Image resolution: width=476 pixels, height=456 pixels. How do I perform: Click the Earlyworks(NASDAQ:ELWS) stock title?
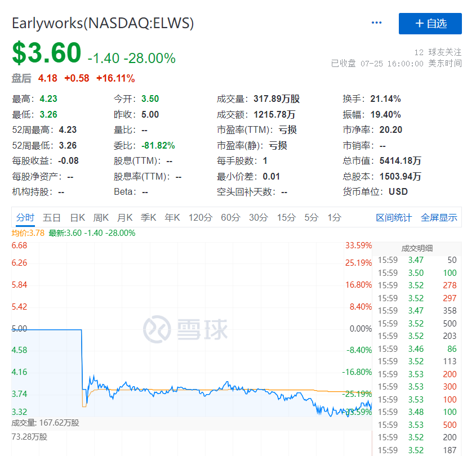click(103, 23)
